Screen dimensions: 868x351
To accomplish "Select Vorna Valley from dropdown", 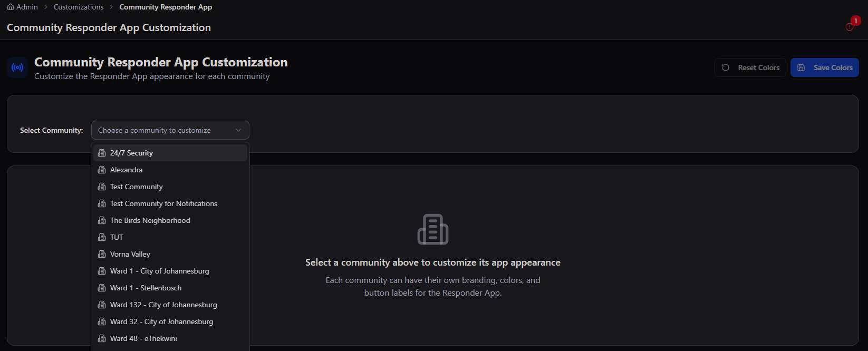I will pos(170,254).
